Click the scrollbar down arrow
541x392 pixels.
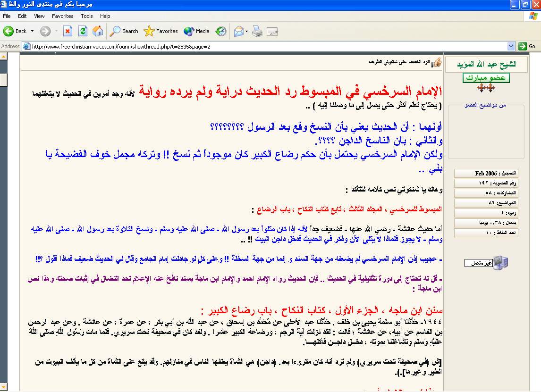tap(3, 386)
